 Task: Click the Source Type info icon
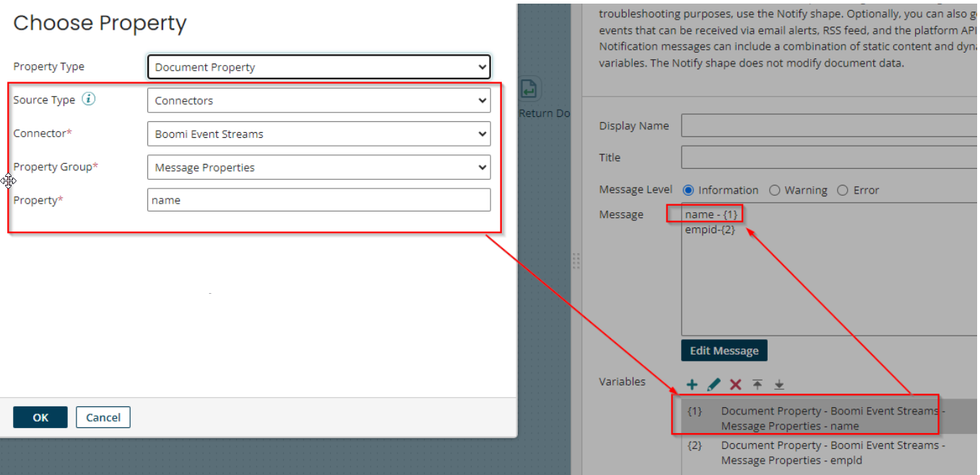[x=88, y=100]
